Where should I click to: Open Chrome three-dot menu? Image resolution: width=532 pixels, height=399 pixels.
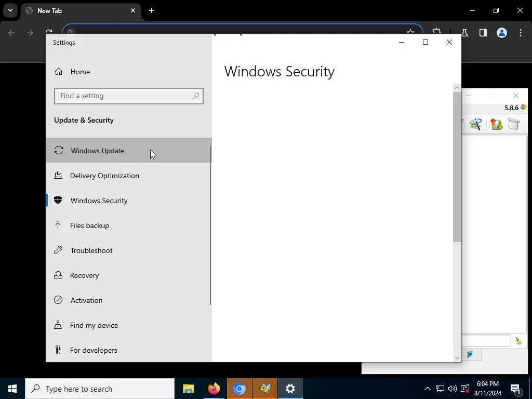click(521, 33)
